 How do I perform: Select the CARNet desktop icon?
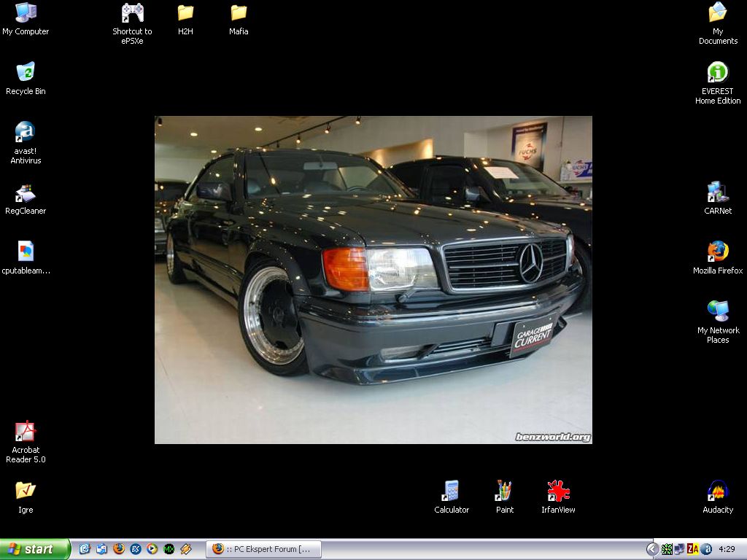[718, 192]
